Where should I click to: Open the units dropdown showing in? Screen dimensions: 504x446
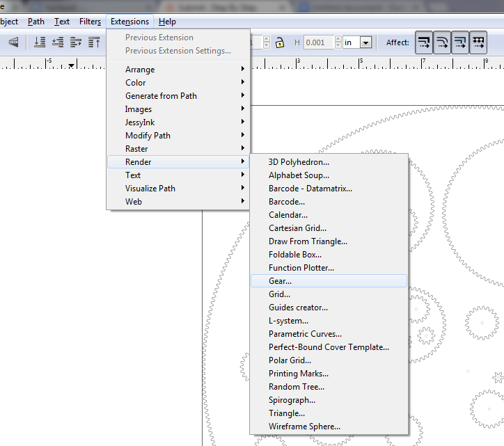click(357, 42)
